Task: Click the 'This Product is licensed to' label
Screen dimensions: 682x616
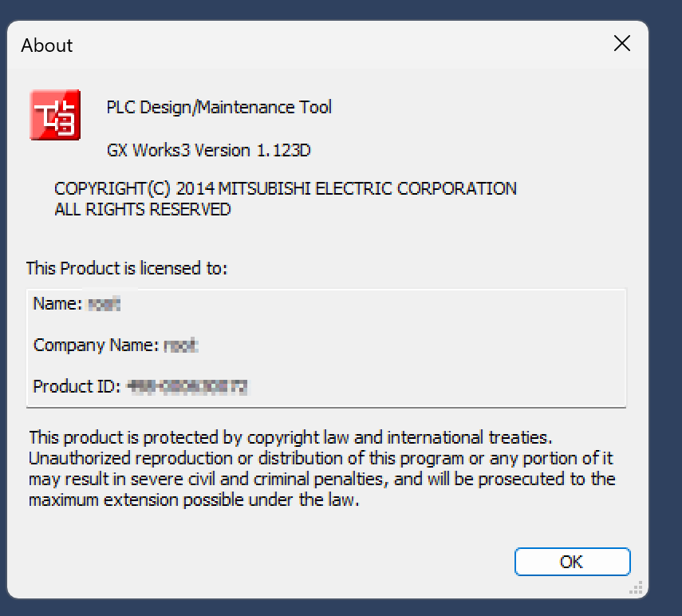Action: tap(127, 268)
